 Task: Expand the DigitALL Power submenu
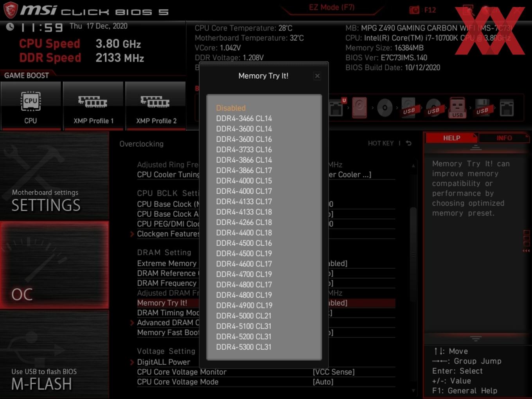[x=163, y=362]
